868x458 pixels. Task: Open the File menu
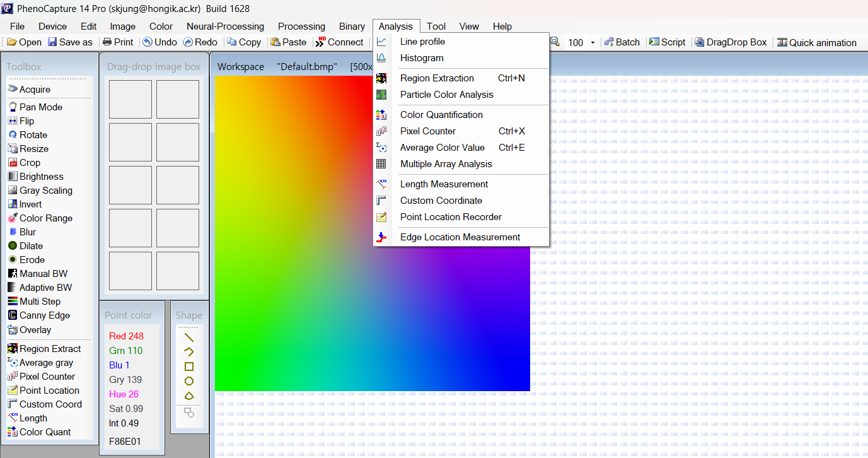[x=18, y=26]
